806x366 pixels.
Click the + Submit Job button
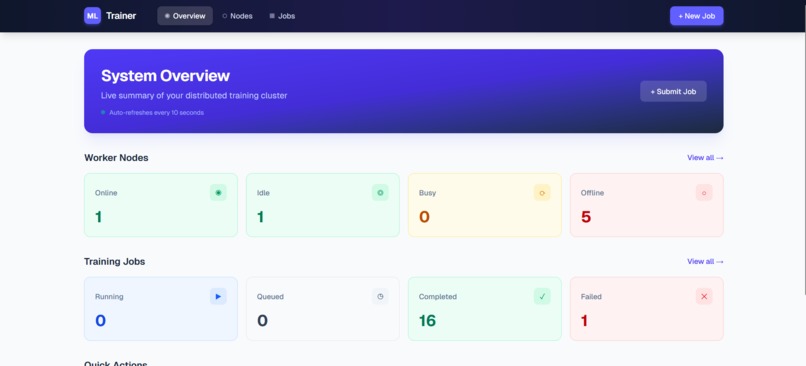pos(673,92)
